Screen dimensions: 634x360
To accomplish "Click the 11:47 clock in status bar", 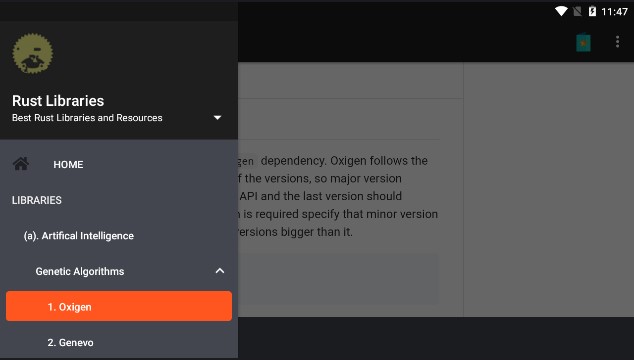I will point(614,11).
